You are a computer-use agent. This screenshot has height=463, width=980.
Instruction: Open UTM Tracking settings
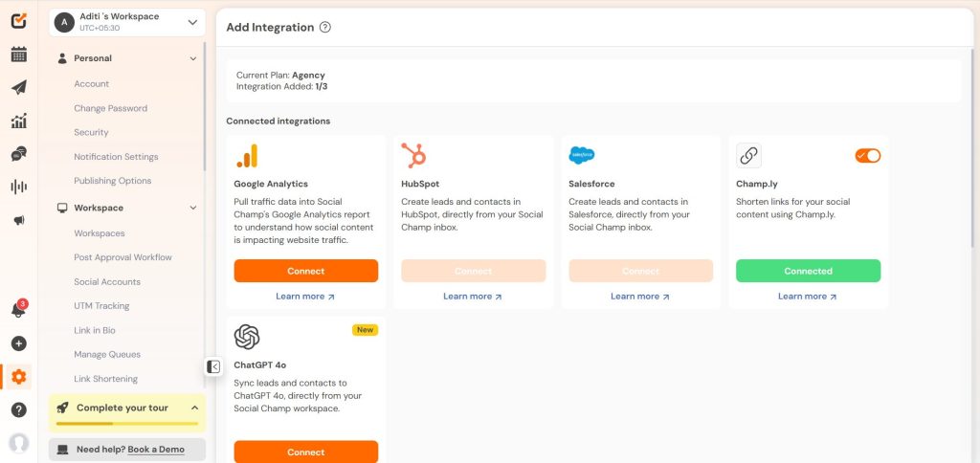(x=101, y=305)
